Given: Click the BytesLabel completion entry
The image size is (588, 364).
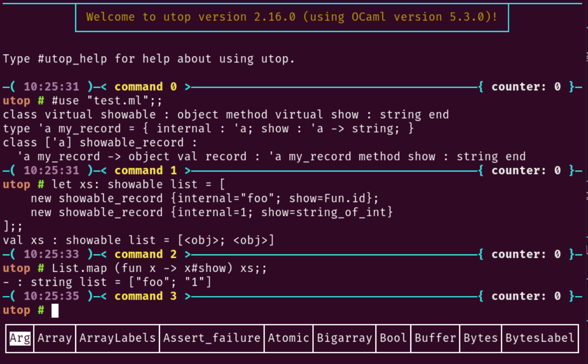Looking at the screenshot, I should [x=540, y=338].
